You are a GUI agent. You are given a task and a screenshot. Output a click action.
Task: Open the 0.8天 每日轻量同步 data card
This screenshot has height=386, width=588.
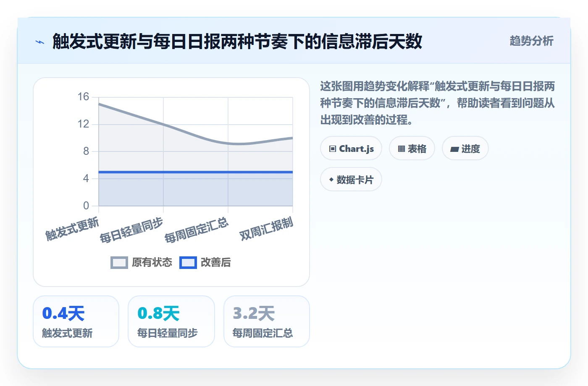pos(171,321)
